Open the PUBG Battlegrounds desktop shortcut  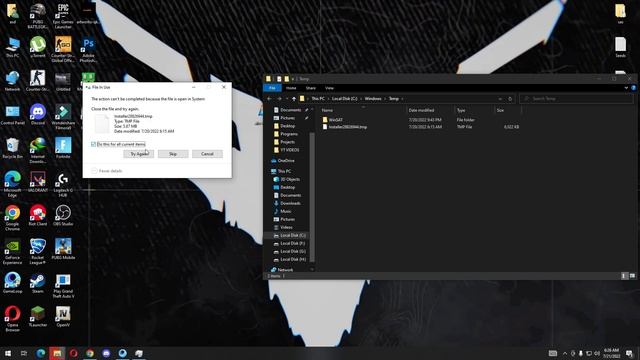tap(38, 16)
